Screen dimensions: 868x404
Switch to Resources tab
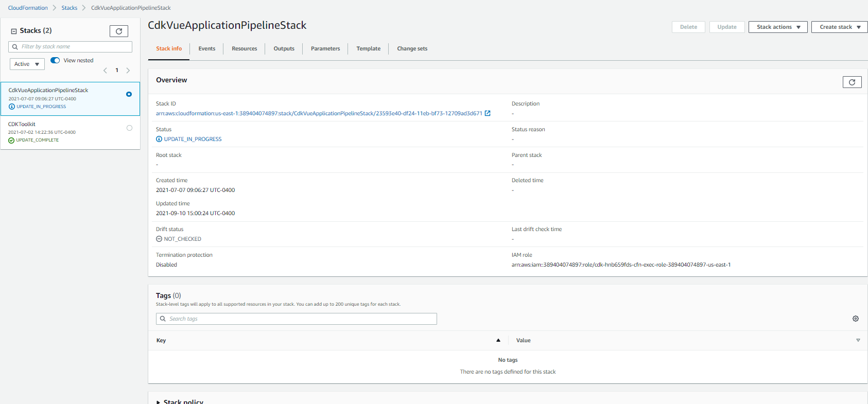pos(245,49)
